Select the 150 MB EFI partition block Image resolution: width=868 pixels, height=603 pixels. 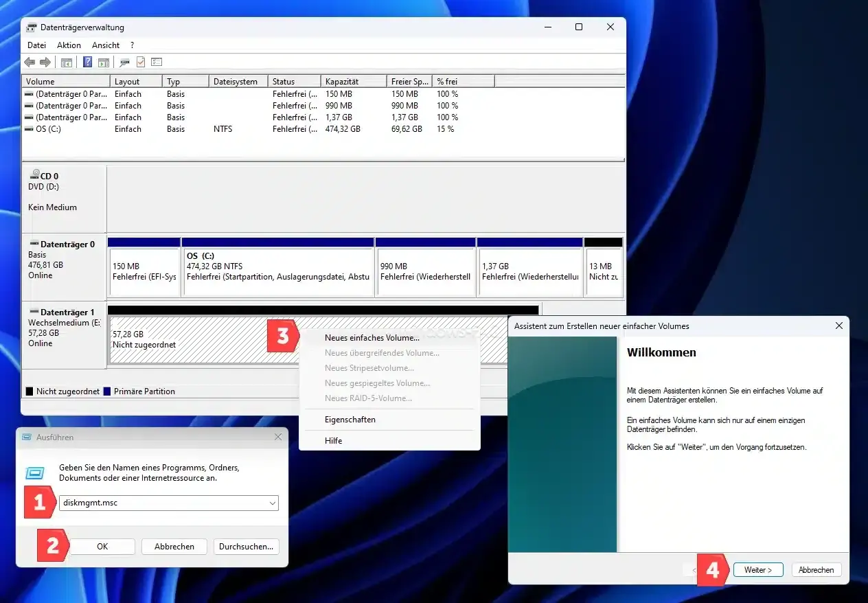pyautogui.click(x=144, y=267)
